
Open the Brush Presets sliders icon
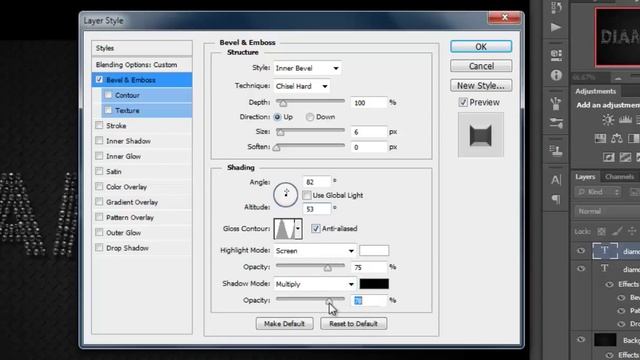point(556,123)
